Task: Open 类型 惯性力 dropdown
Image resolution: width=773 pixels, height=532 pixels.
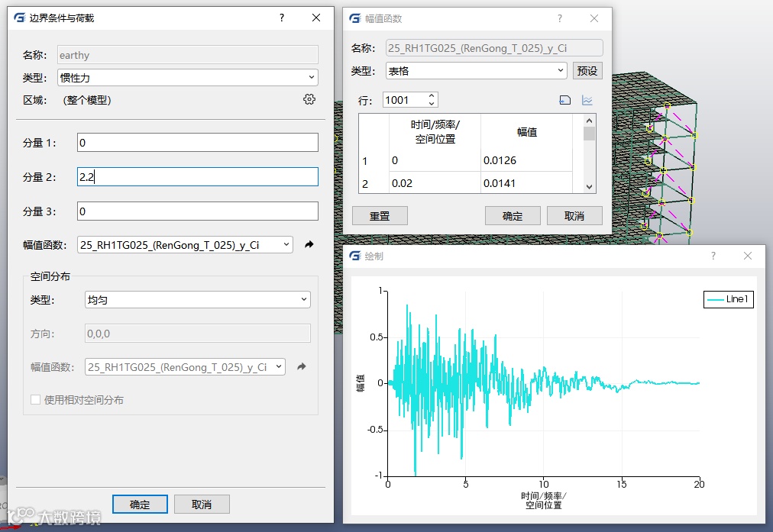Action: coord(188,77)
